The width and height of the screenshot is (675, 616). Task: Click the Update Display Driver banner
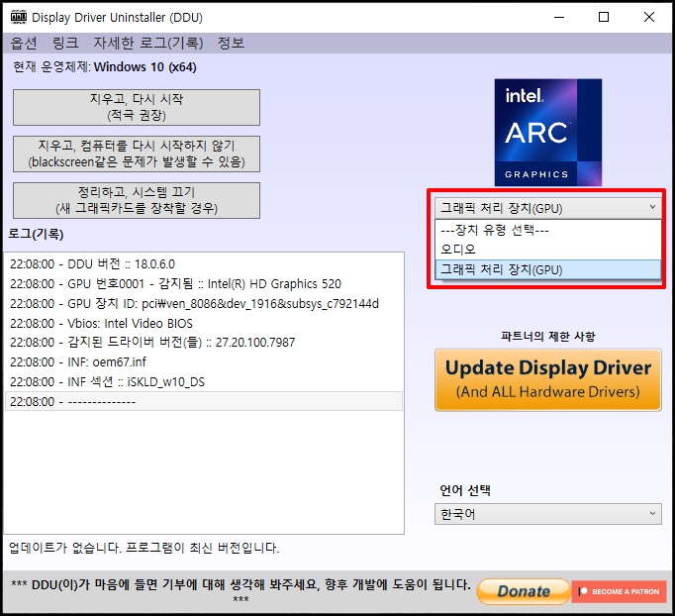click(548, 379)
